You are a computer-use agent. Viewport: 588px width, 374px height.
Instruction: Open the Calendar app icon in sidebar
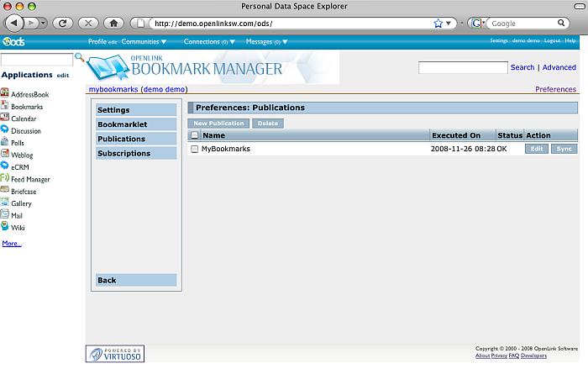click(x=5, y=119)
